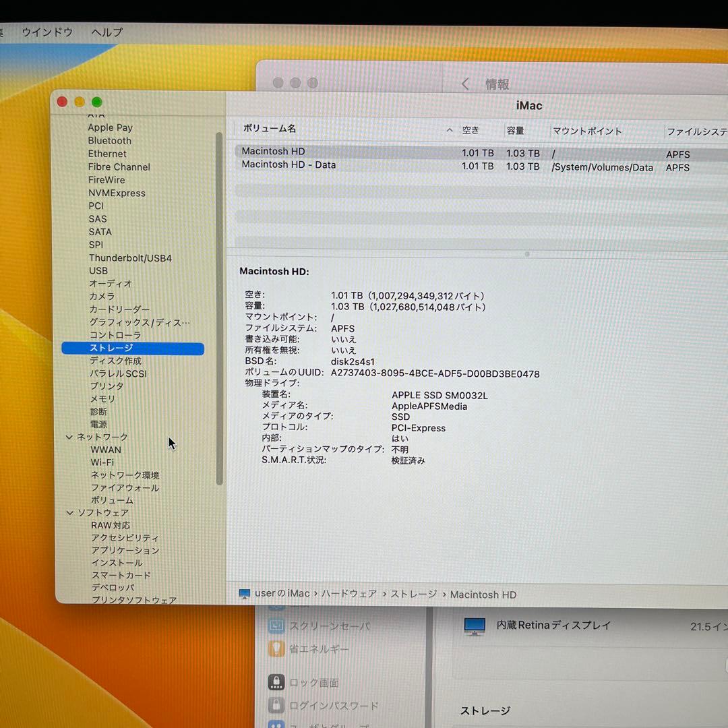Viewport: 728px width, 728px height.
Task: Click the 内蔵Retinaディスプレイ monitor icon
Action: 476,626
